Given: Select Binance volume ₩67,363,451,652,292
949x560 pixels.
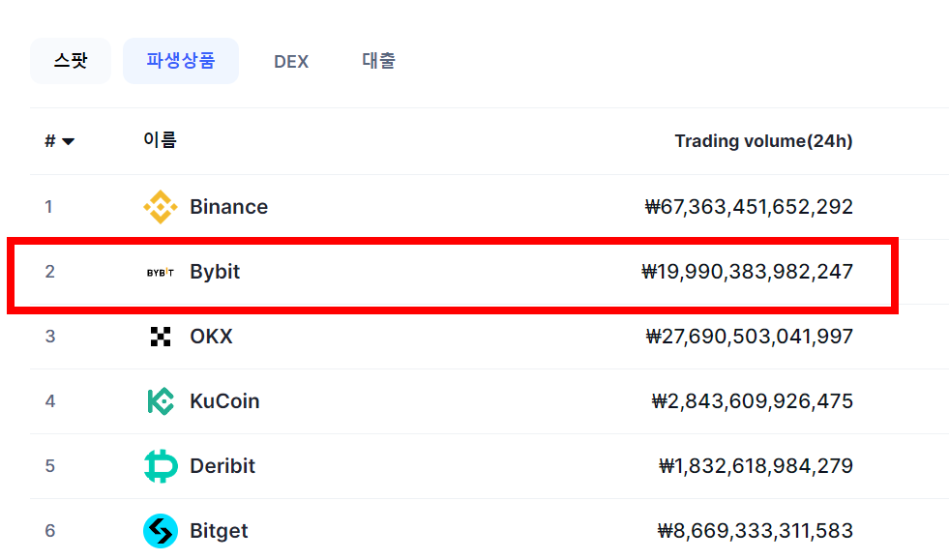Looking at the screenshot, I should (x=750, y=207).
